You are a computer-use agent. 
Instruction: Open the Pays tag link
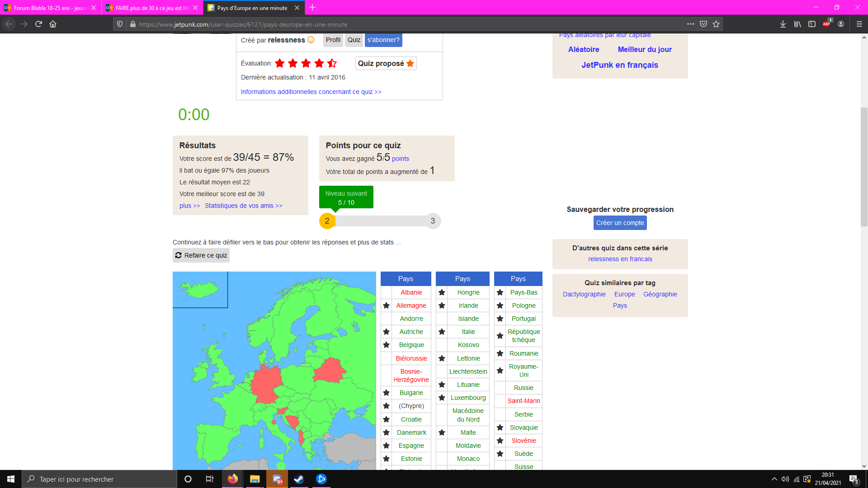coord(620,305)
